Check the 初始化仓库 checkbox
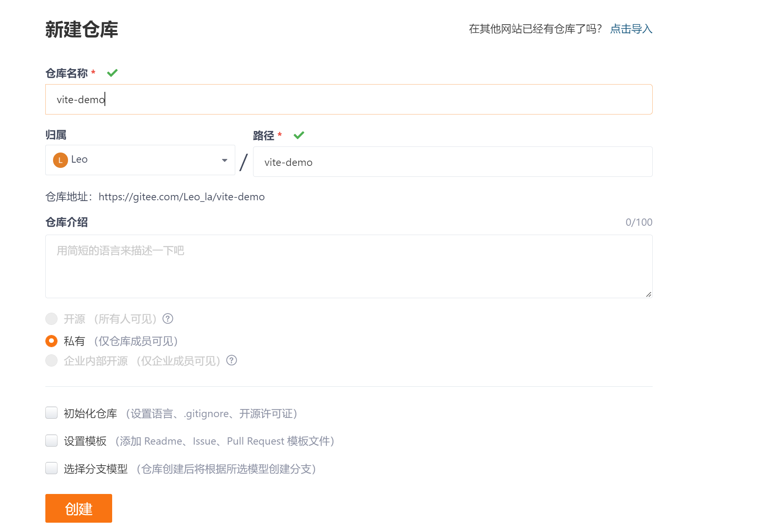The height and width of the screenshot is (532, 762). click(x=51, y=413)
